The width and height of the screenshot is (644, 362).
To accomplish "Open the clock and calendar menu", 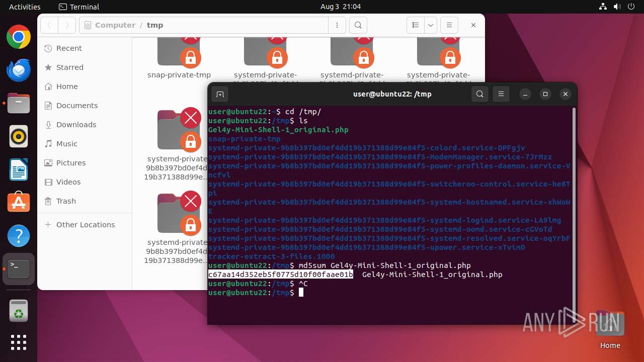I will tap(341, 7).
